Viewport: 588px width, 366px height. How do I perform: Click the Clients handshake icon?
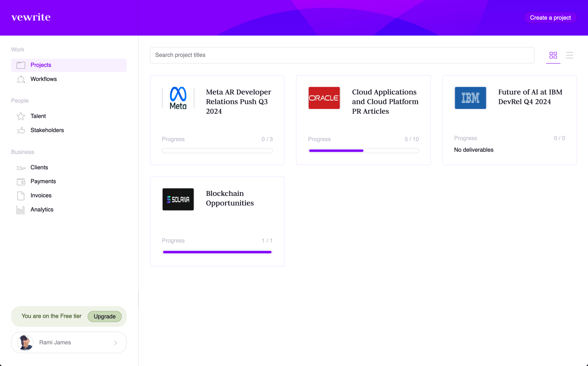click(21, 168)
